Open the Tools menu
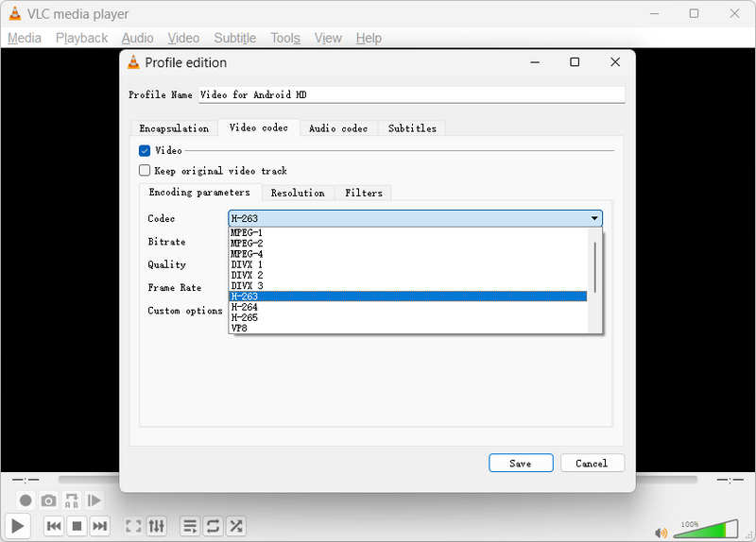756x542 pixels. [285, 38]
